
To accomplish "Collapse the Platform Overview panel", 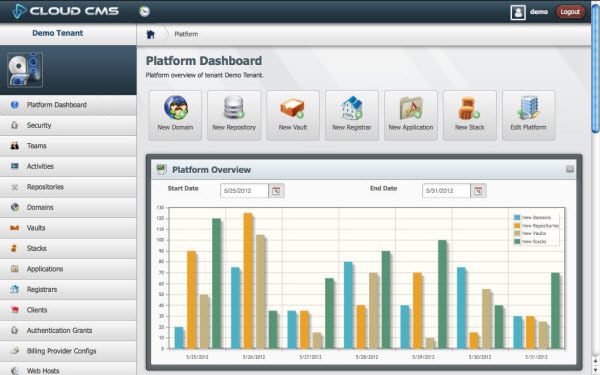I will [x=570, y=169].
